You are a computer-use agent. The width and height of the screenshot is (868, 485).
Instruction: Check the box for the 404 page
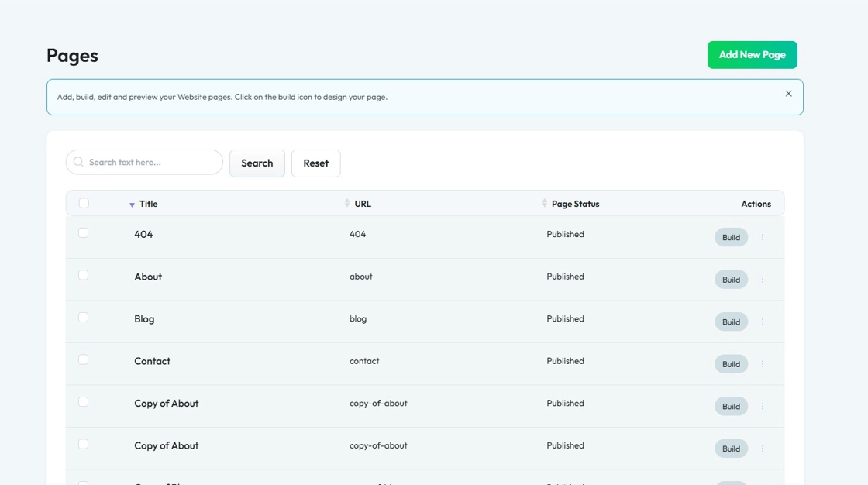(84, 233)
